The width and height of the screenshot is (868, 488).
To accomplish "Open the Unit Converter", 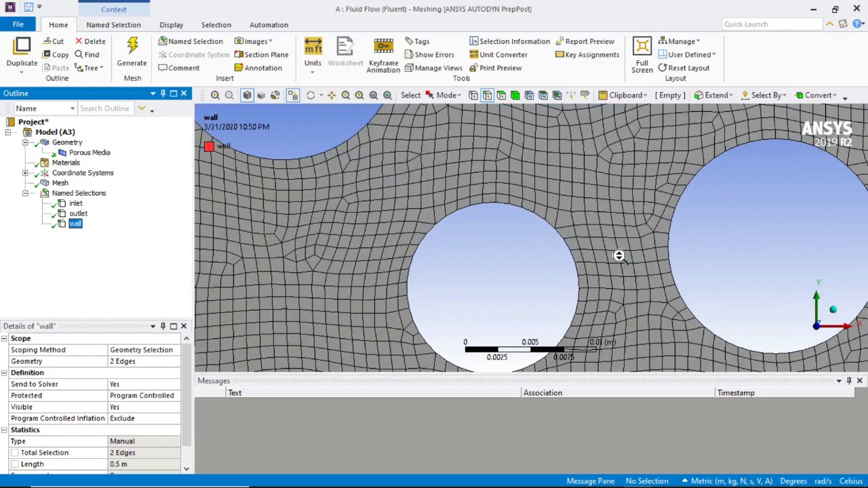I will click(498, 55).
